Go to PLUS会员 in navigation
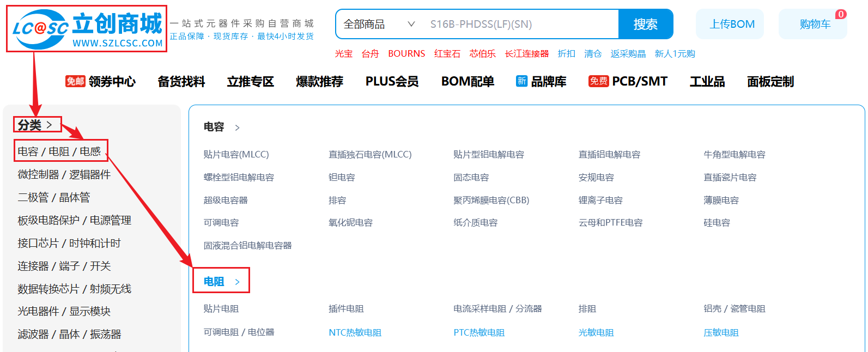Screen dimensions: 868x352 click(x=392, y=82)
